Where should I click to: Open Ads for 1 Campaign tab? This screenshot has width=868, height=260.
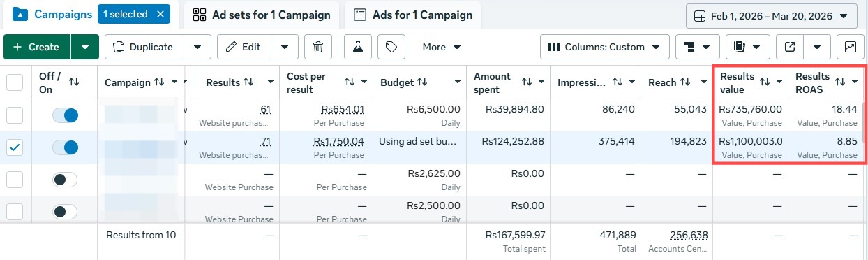tap(412, 15)
